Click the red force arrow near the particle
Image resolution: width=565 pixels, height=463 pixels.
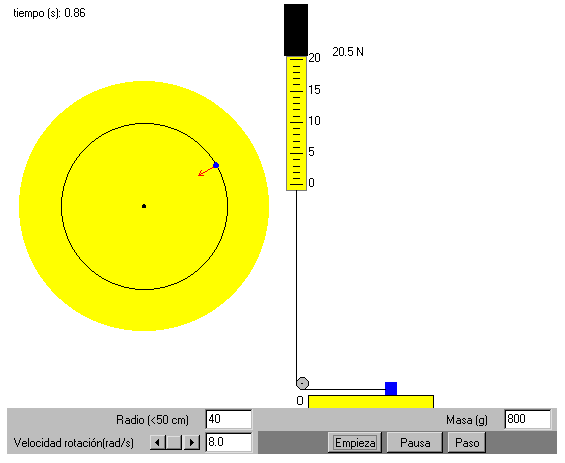206,171
